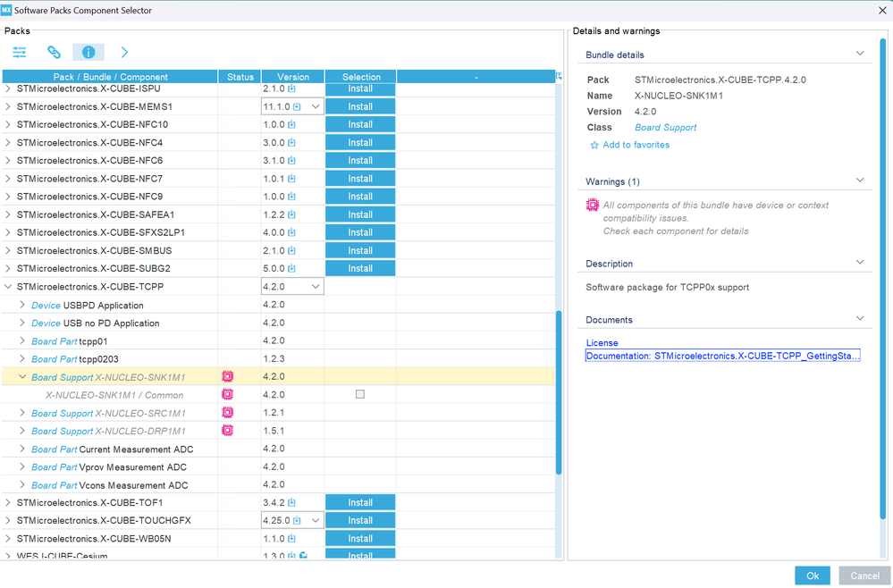This screenshot has width=893, height=588.
Task: Click the star icon next to Add to favorites
Action: pyautogui.click(x=594, y=145)
